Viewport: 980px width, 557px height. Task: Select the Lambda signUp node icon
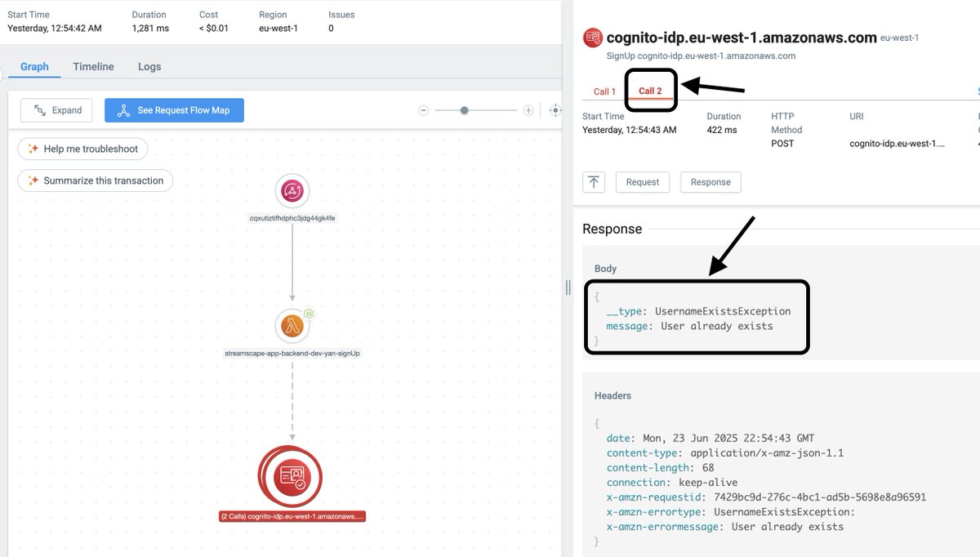pyautogui.click(x=292, y=326)
